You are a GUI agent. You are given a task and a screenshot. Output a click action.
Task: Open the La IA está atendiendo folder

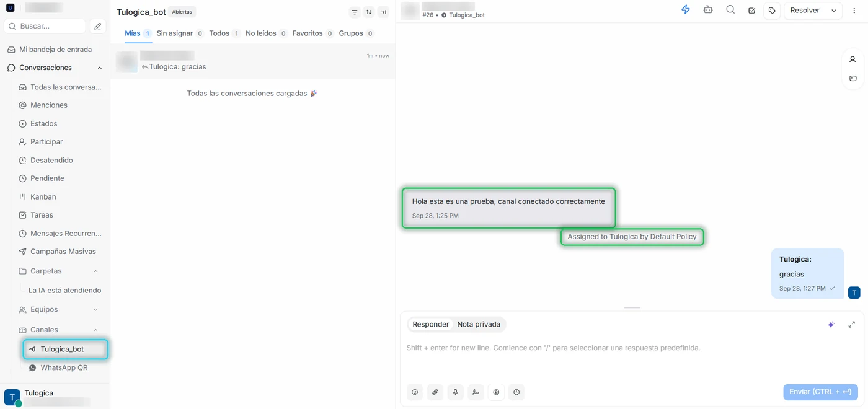[64, 291]
